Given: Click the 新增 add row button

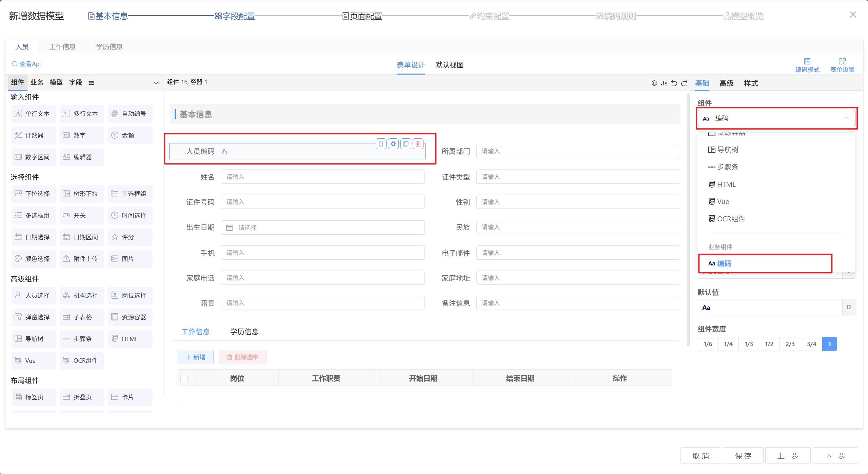Looking at the screenshot, I should (x=196, y=357).
